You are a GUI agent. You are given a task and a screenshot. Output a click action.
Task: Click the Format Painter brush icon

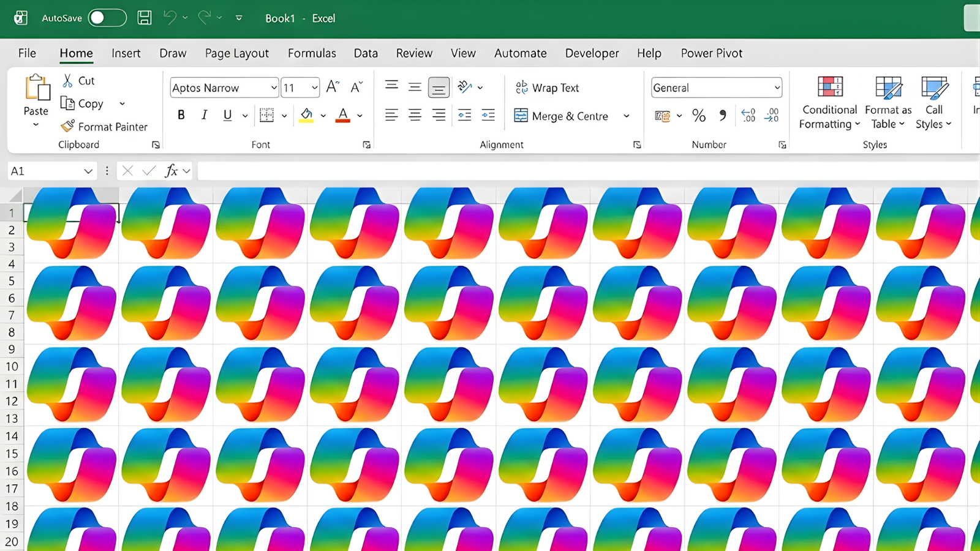click(67, 126)
